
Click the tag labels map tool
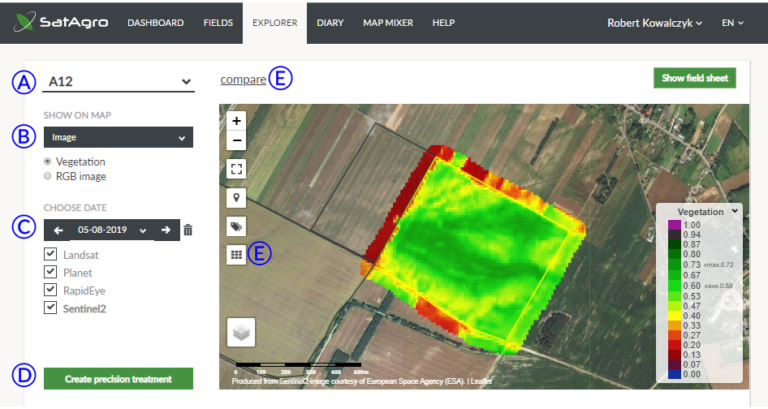point(237,226)
